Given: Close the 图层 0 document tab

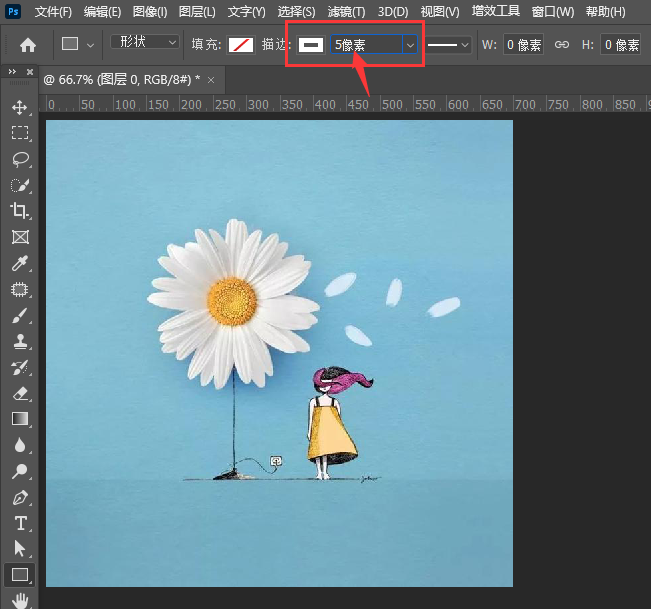Looking at the screenshot, I should [211, 78].
